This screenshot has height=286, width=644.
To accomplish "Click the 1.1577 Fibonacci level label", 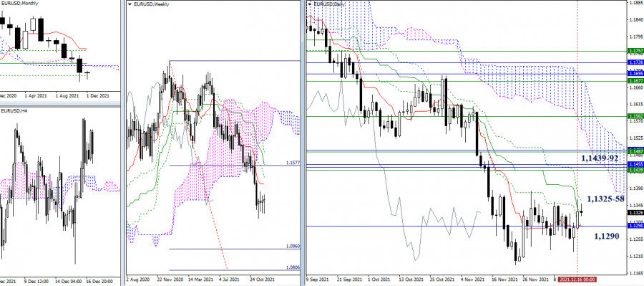I will (x=293, y=163).
